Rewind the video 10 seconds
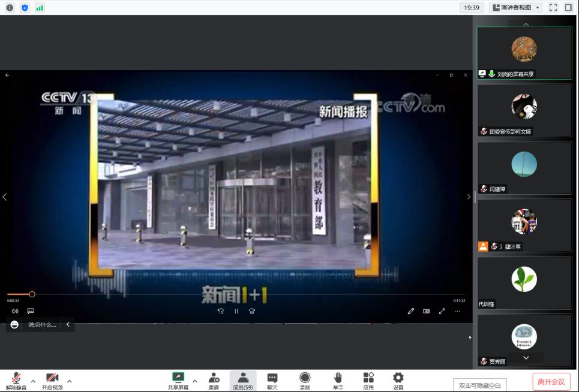The width and height of the screenshot is (579, 392). [x=220, y=311]
